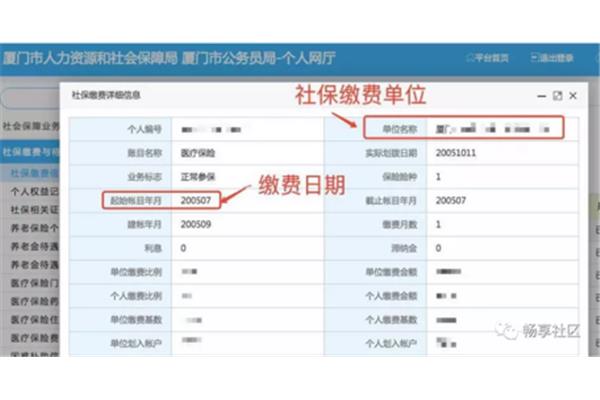Expand the 社保缴费与待遇 sidebar group
600x400 pixels.
pyautogui.click(x=30, y=152)
